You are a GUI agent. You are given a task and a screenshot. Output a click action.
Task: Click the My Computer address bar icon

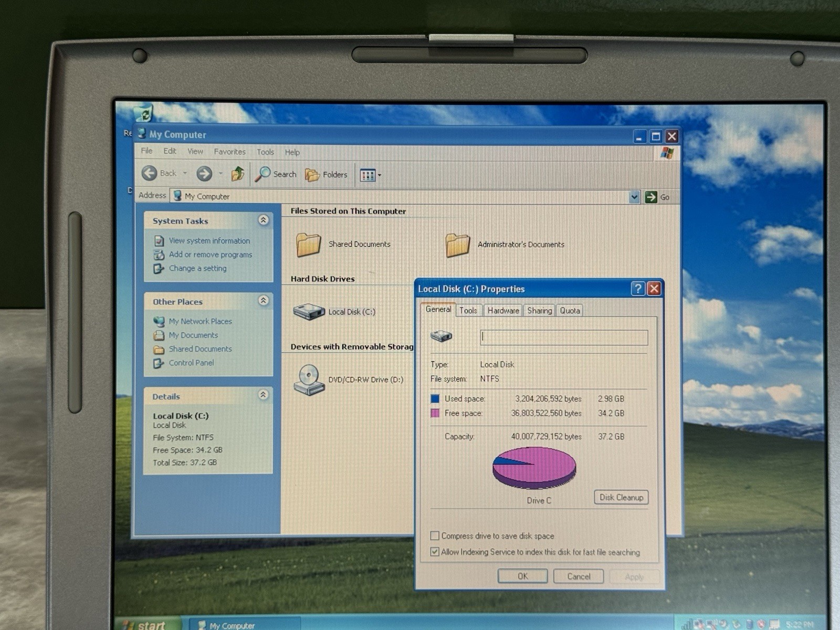click(x=177, y=196)
